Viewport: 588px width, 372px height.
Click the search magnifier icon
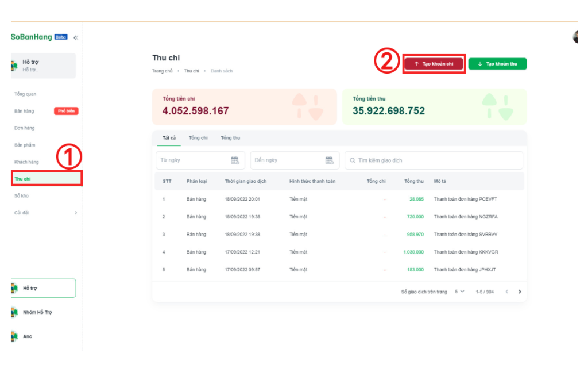(353, 160)
